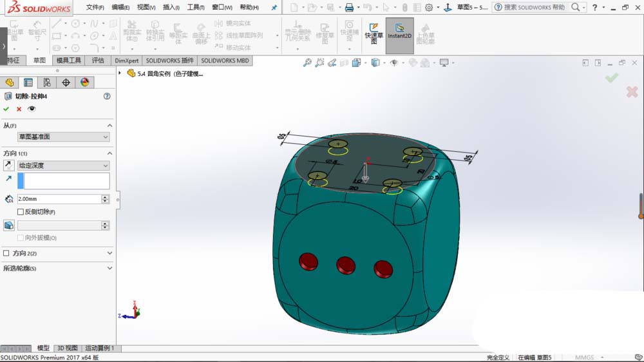Accept sketch with green confirmation corner checkmark
This screenshot has width=644, height=362.
coord(611,77)
